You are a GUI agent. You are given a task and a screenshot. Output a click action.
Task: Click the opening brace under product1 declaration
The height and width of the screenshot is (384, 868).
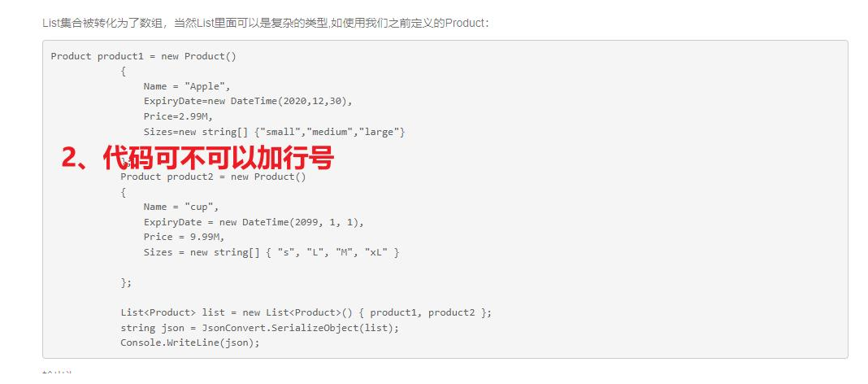[x=124, y=72]
